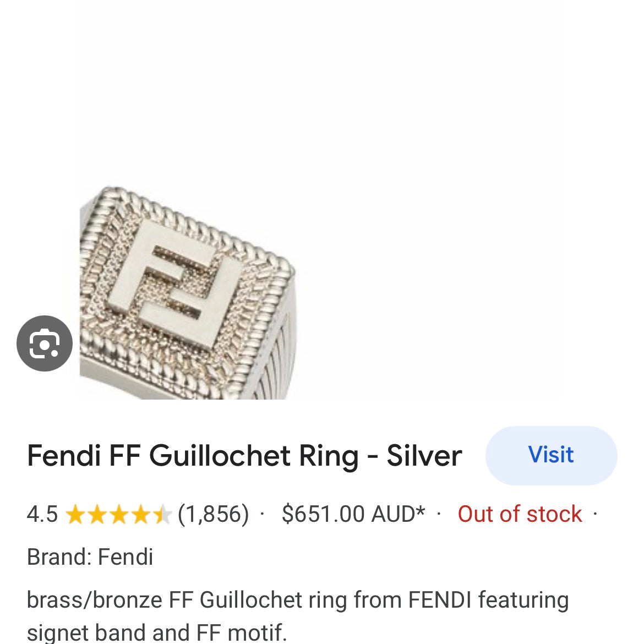Click the word FENDI in the description

[440, 600]
